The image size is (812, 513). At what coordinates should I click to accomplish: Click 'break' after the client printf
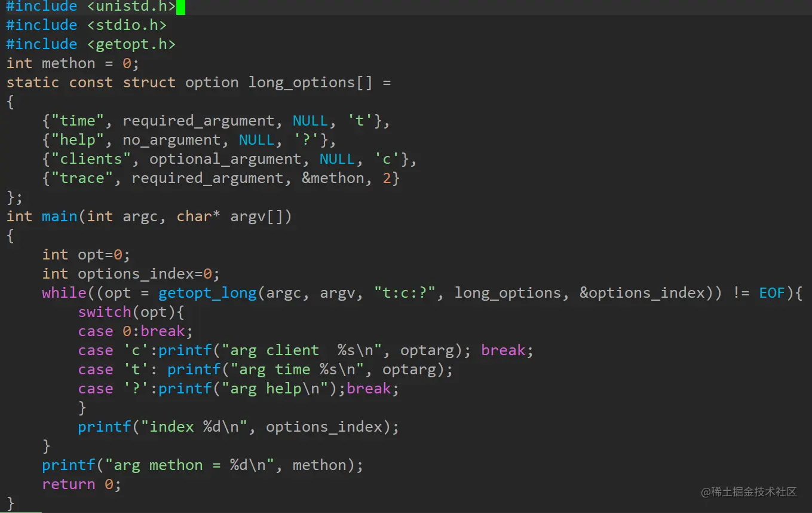[x=503, y=350]
